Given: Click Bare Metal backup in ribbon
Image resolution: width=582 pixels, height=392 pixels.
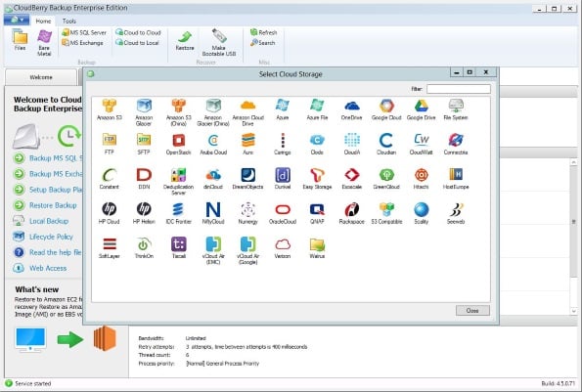Looking at the screenshot, I should pyautogui.click(x=44, y=43).
